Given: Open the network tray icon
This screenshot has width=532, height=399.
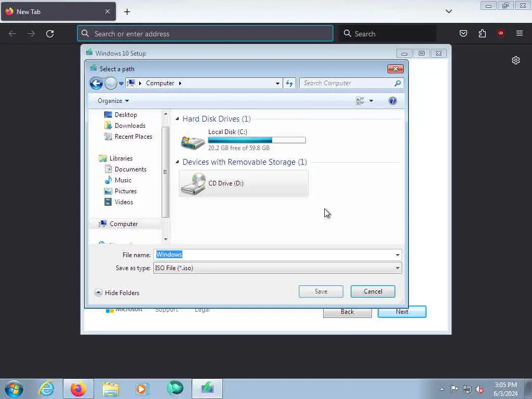Looking at the screenshot, I should [467, 389].
